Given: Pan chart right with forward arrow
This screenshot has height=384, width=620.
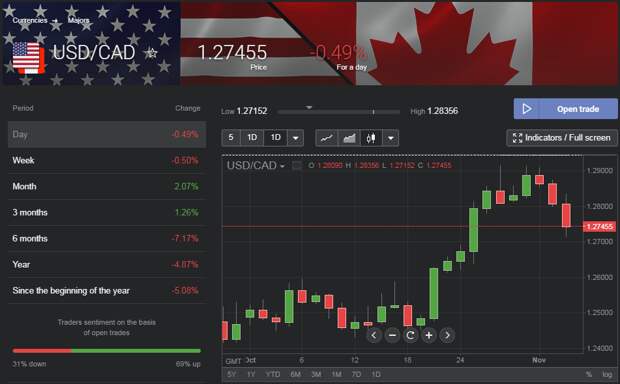Looking at the screenshot, I should pos(447,335).
